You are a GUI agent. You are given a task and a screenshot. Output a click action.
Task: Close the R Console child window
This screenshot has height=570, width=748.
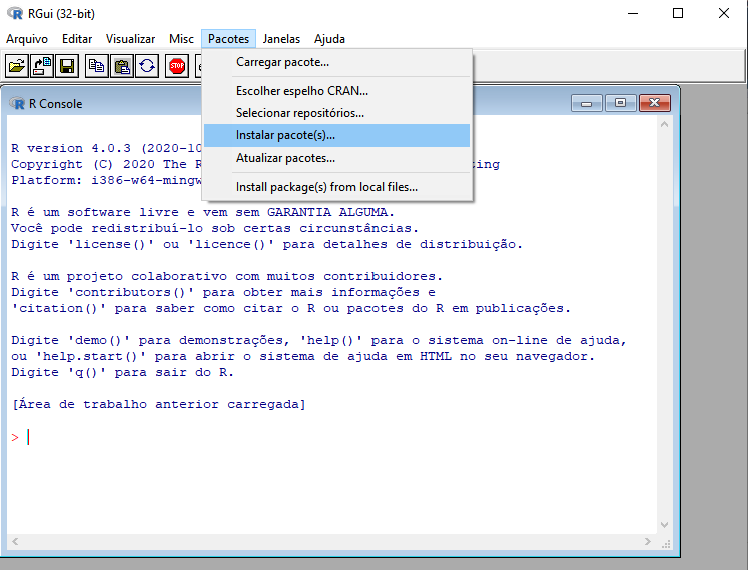654,103
